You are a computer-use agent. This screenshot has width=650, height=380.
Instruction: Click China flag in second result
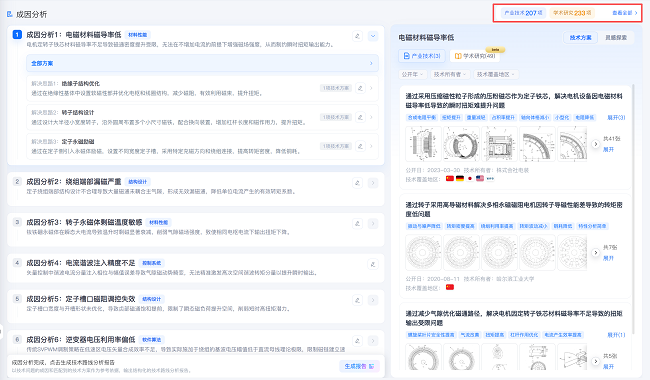(x=450, y=287)
